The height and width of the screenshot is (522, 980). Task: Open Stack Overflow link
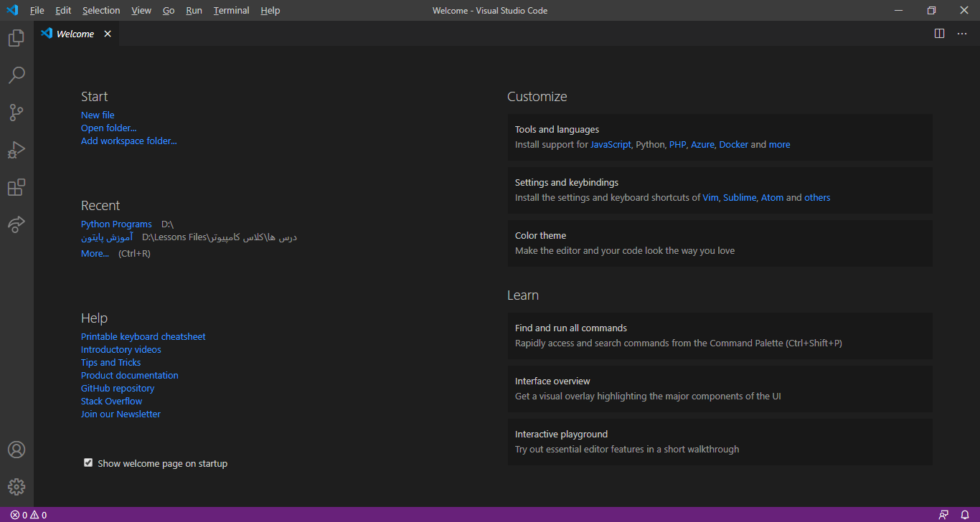(x=111, y=401)
